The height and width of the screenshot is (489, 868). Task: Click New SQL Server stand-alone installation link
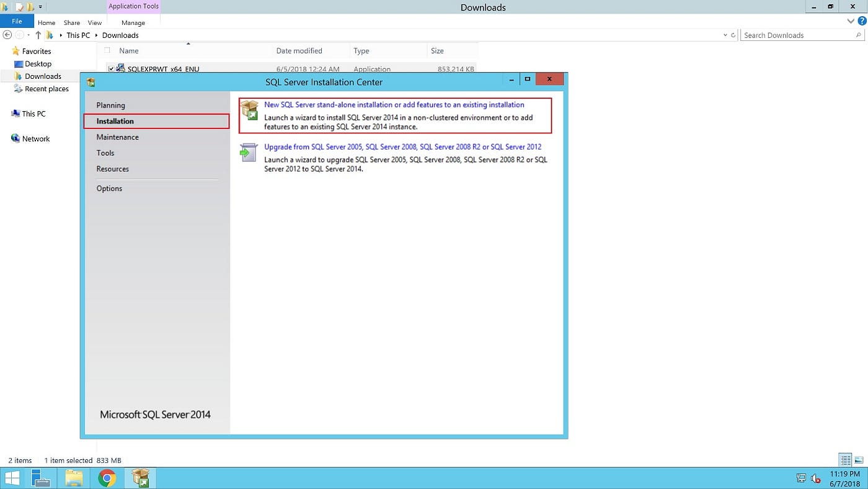394,105
